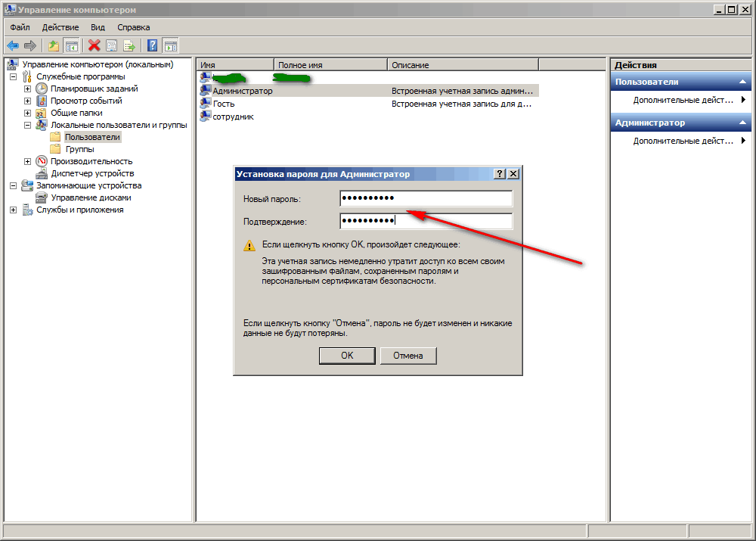Click the blue Help question mark icon
756x541 pixels.
(153, 46)
